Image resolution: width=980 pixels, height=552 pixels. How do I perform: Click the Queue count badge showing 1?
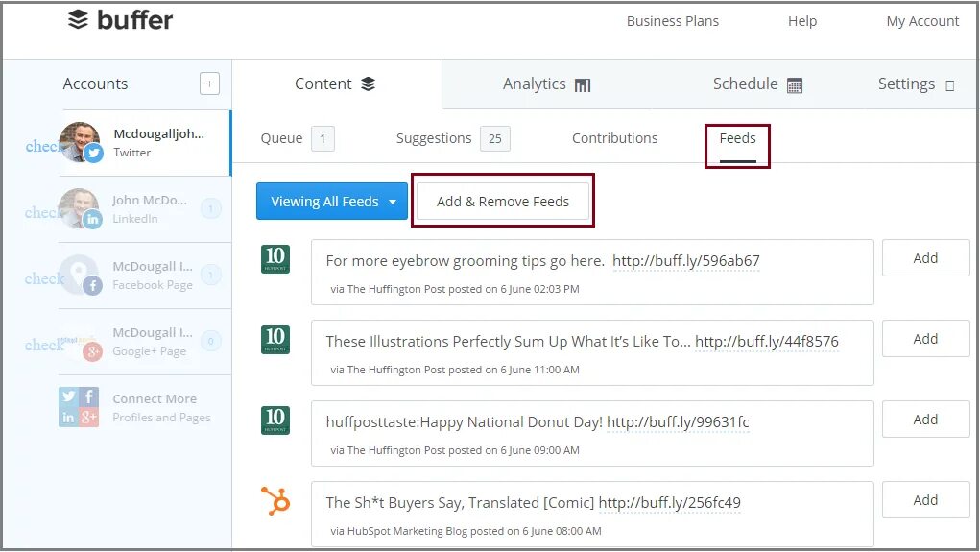pyautogui.click(x=323, y=139)
